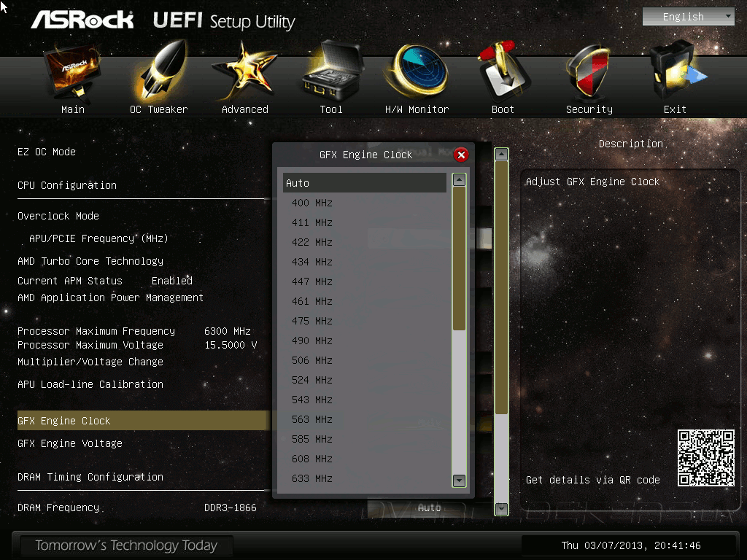Click popup list scroll-down arrow
This screenshot has height=560, width=747.
[x=459, y=481]
